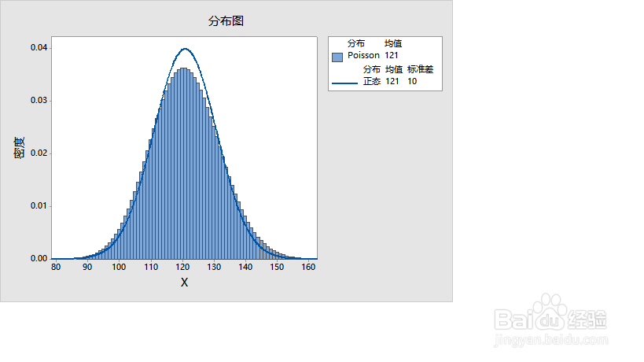Click the 0.01 Y-axis tick label
The height and width of the screenshot is (362, 644).
(x=39, y=205)
